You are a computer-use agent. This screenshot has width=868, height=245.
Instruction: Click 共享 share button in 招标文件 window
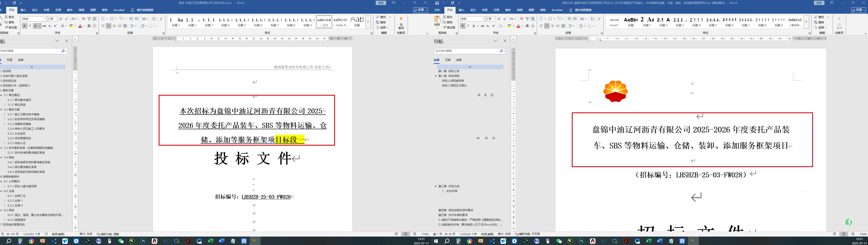(x=858, y=10)
